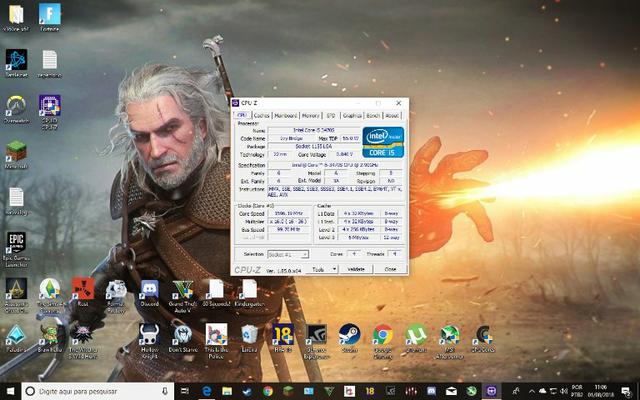Open the Memory tab in CPU-Z
The height and width of the screenshot is (400, 640).
point(311,116)
